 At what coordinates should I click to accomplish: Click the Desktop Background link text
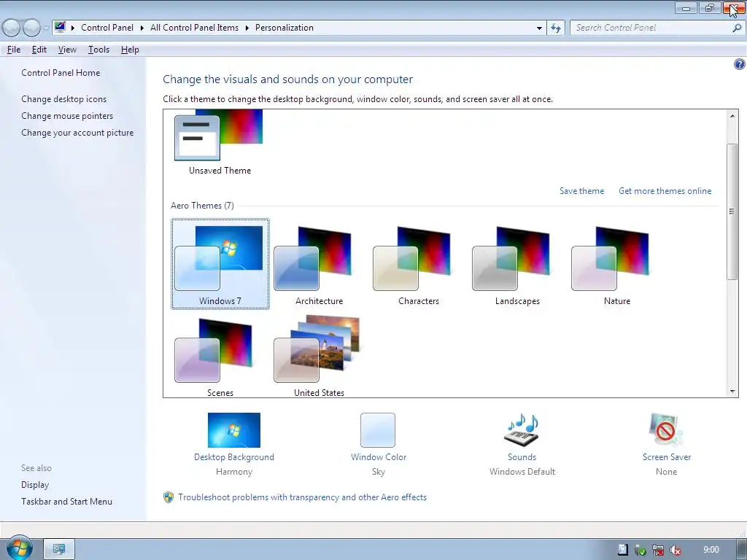point(234,457)
